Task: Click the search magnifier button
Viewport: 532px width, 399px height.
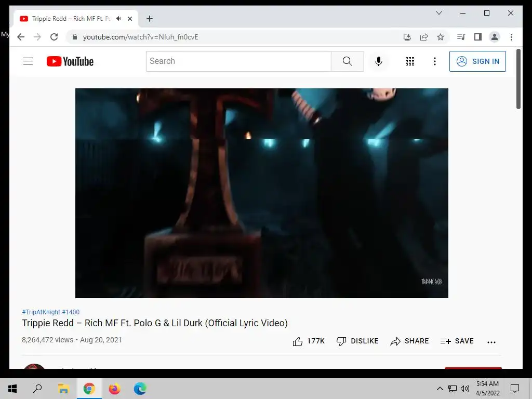Action: click(x=347, y=61)
